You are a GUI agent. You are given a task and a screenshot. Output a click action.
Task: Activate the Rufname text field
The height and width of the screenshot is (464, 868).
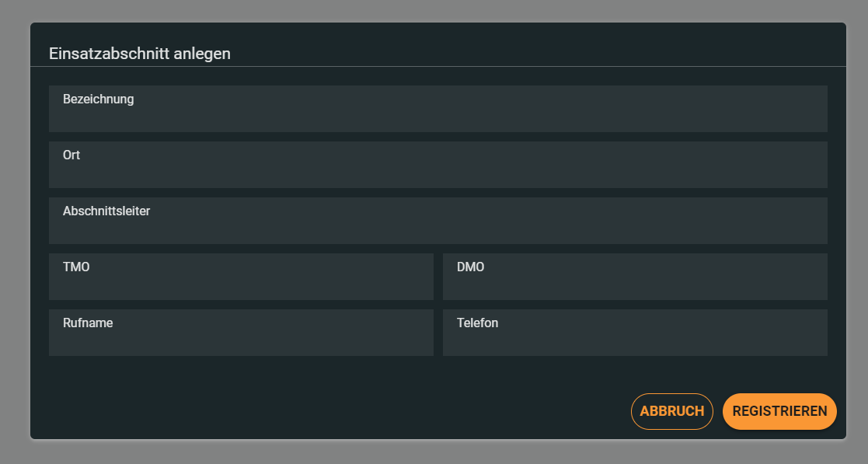pos(241,339)
